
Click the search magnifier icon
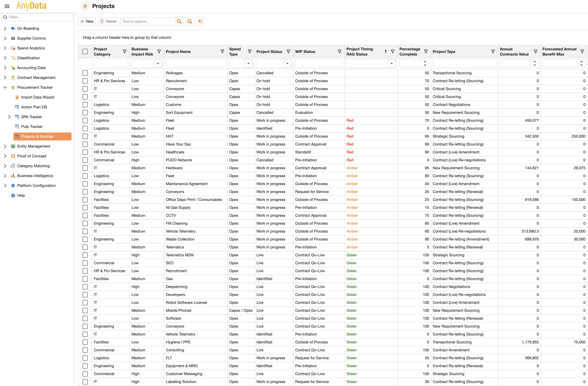pos(179,22)
